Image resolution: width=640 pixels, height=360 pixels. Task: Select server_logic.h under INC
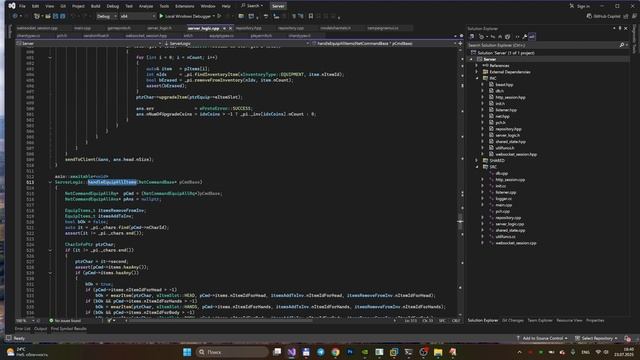pos(507,135)
